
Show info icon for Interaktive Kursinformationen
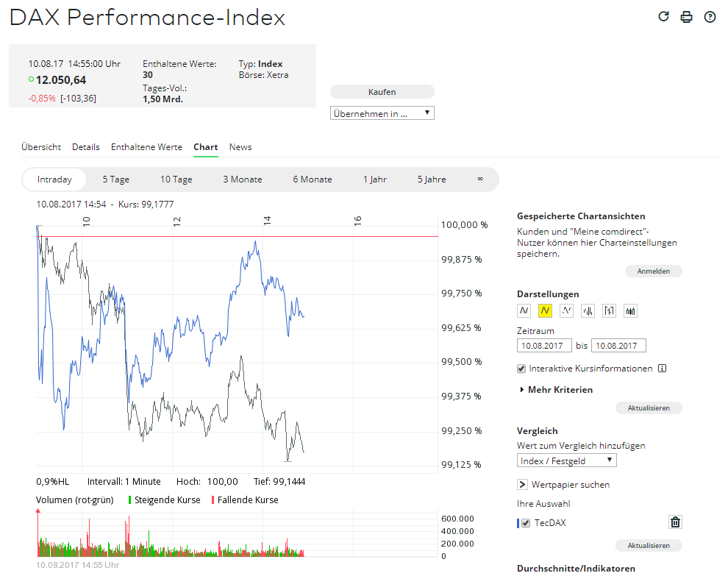(x=662, y=369)
